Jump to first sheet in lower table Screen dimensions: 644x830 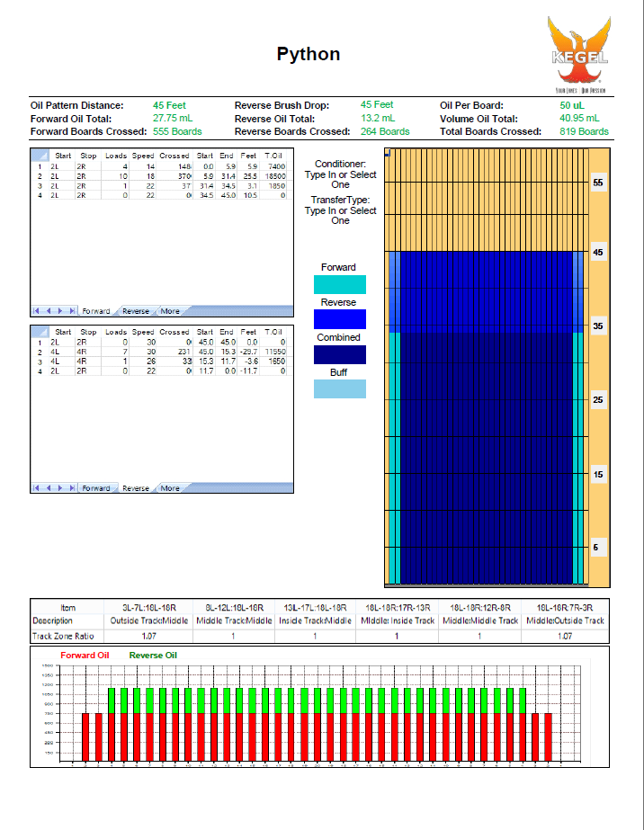36,488
